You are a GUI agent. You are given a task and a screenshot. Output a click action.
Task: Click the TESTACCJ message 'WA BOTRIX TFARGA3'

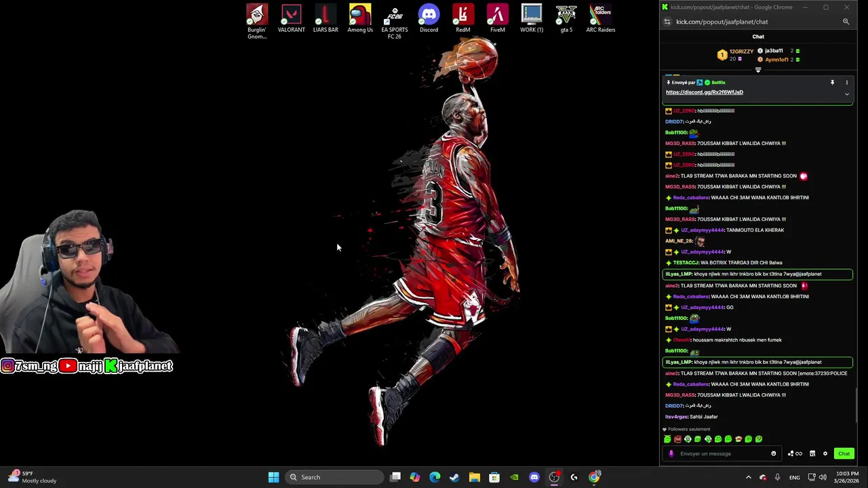724,263
